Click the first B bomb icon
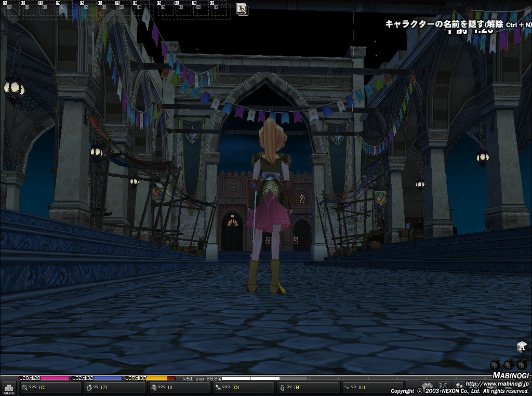 [x=495, y=365]
